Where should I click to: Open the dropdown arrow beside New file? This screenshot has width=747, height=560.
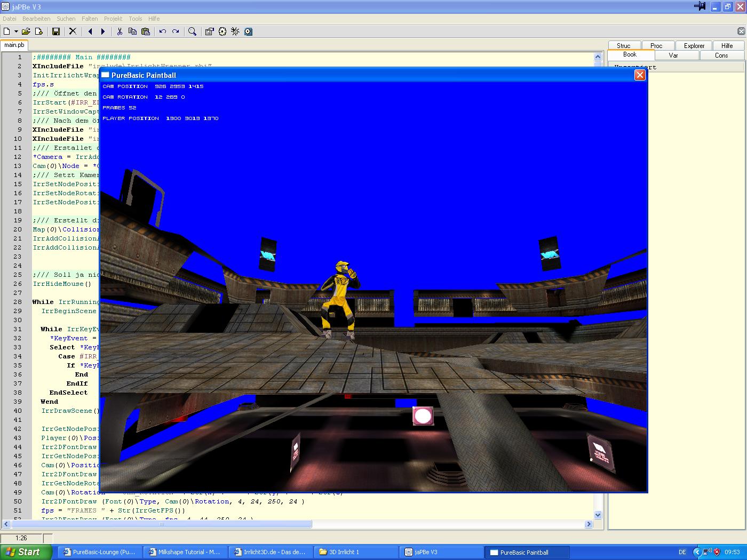click(x=16, y=31)
